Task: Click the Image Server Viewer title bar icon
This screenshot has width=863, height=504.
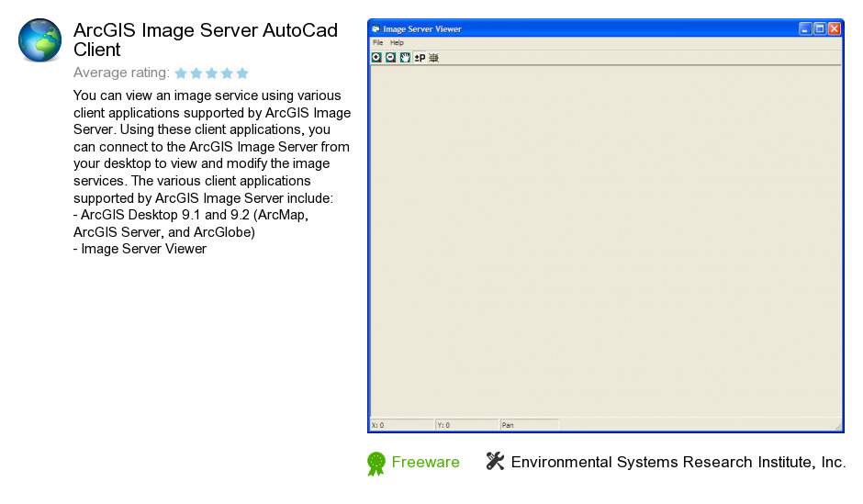Action: tap(375, 28)
